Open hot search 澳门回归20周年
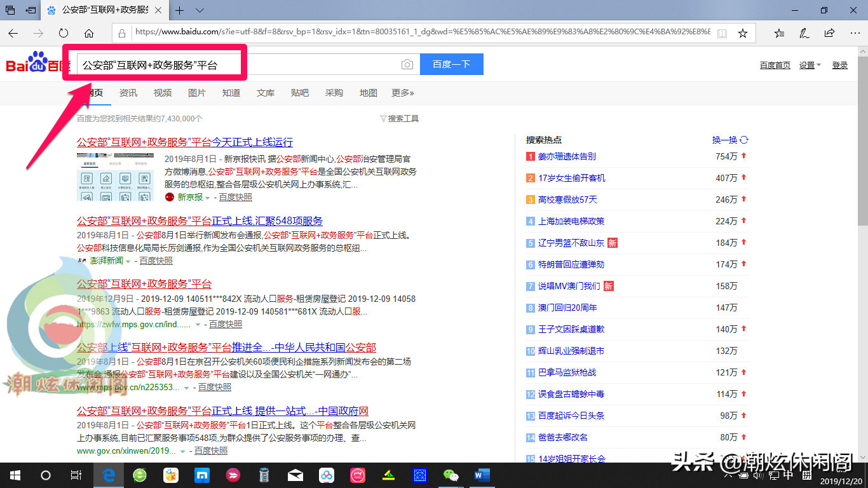 pyautogui.click(x=567, y=308)
